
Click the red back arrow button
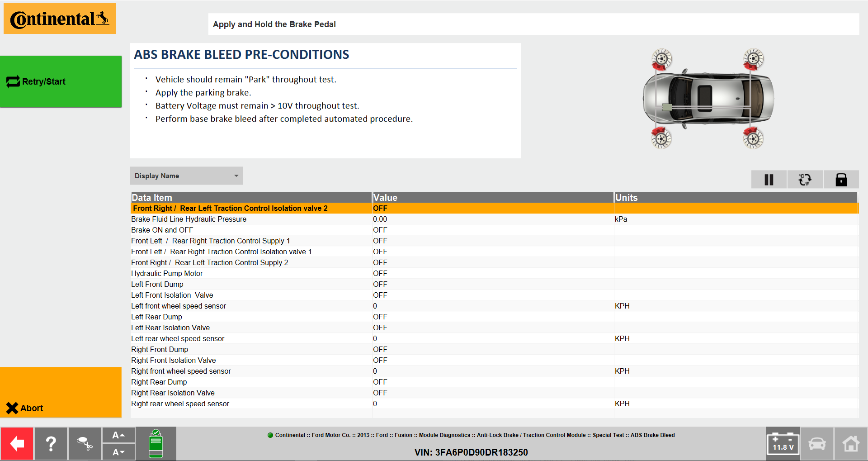[x=17, y=443]
